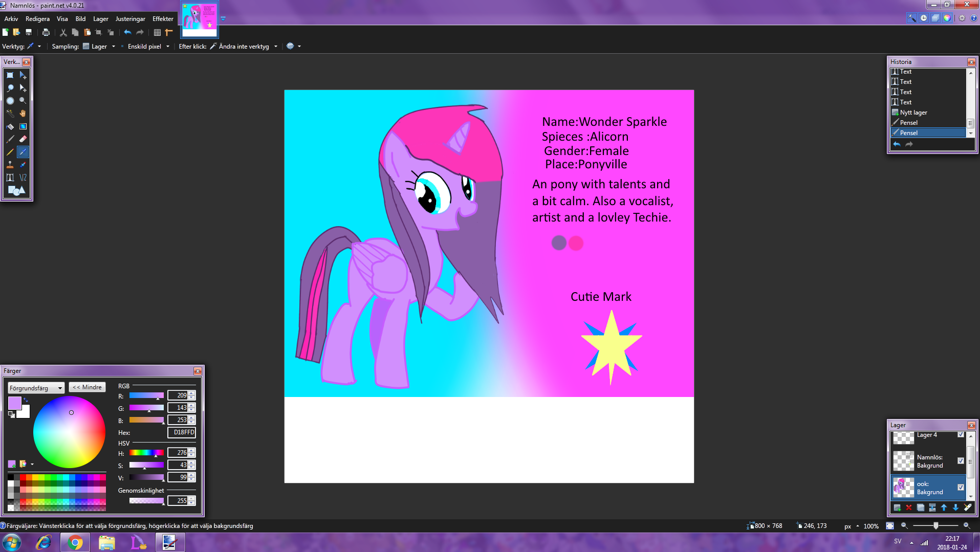The image size is (980, 552).
Task: Select the Text tool in toolbox
Action: point(10,178)
